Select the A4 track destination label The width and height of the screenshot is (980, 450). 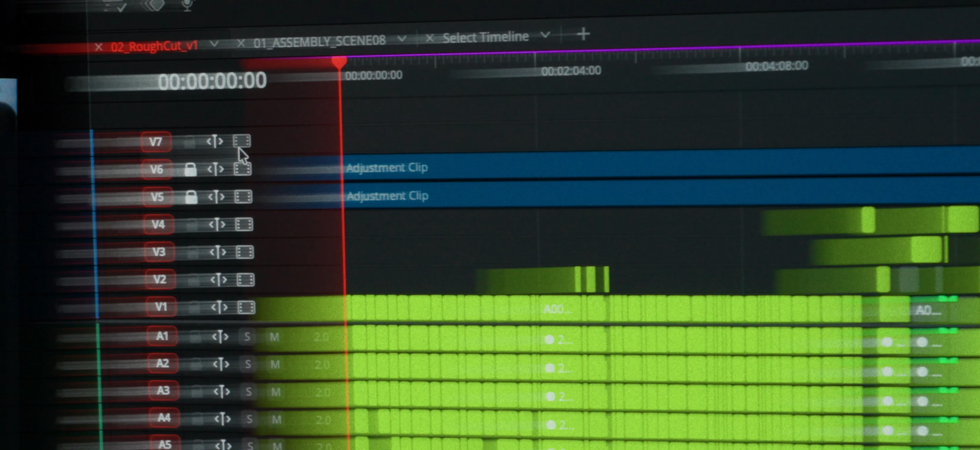(x=164, y=418)
